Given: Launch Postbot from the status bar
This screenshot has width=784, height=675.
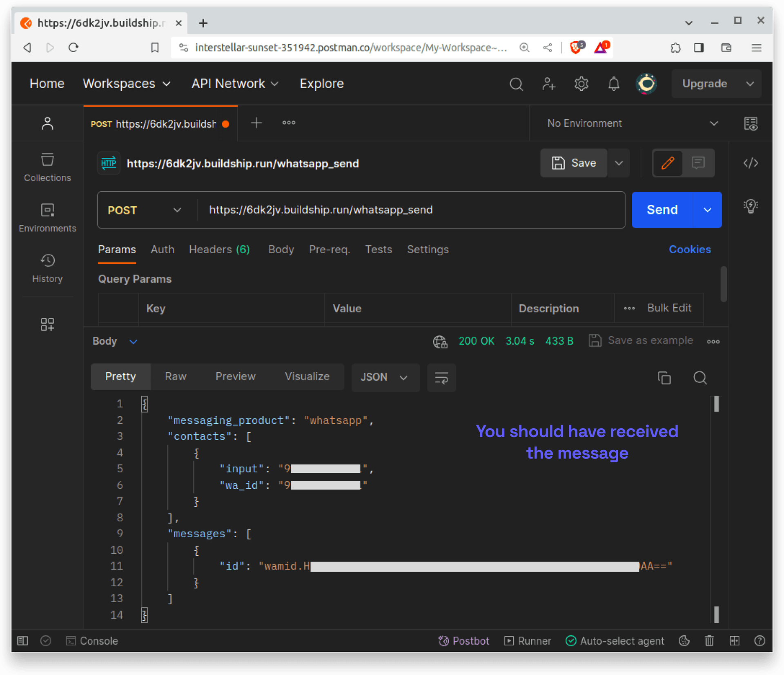Looking at the screenshot, I should point(464,640).
